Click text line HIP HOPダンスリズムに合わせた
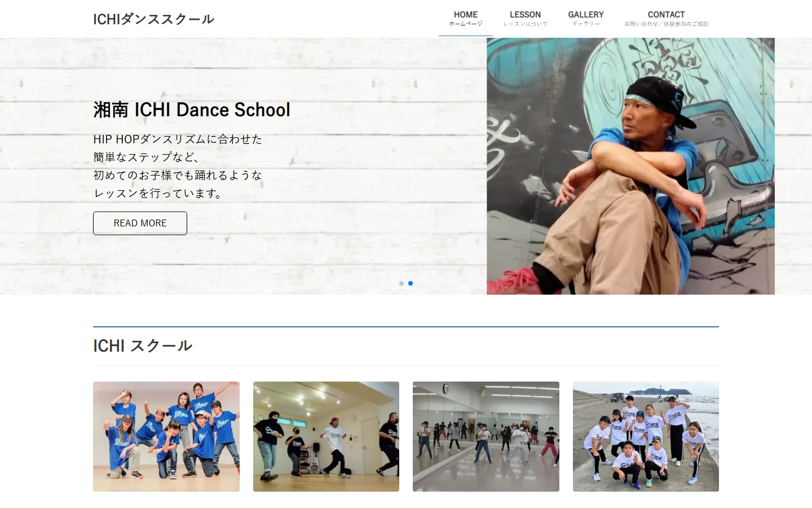The height and width of the screenshot is (508, 812). point(178,139)
